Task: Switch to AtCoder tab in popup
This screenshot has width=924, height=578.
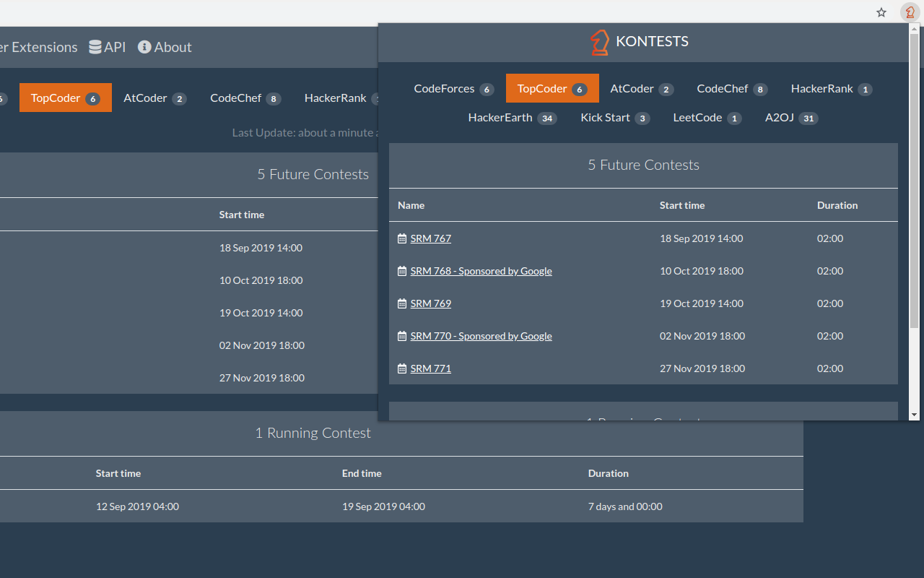Action: point(642,88)
